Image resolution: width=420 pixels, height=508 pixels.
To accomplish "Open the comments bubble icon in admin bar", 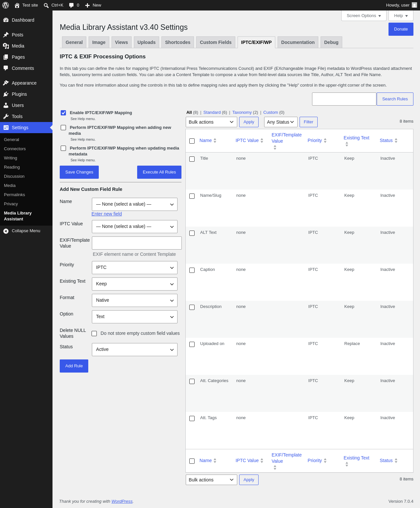I will [71, 5].
